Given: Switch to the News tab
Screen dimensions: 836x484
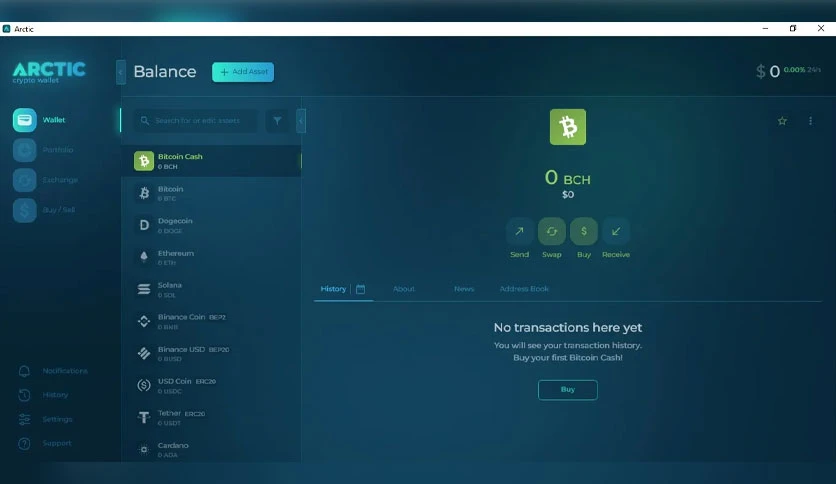Looking at the screenshot, I should point(464,289).
